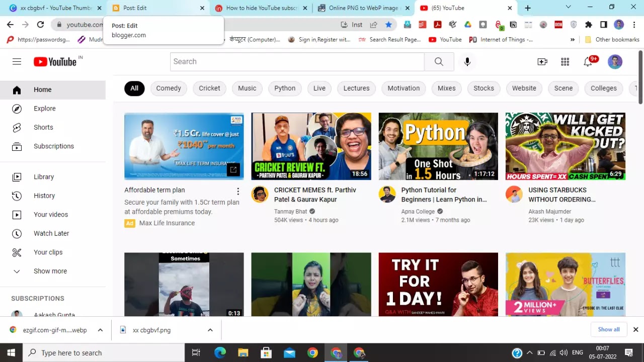Open Watch Later in the sidebar
Screen dimensions: 644x362
point(53,233)
